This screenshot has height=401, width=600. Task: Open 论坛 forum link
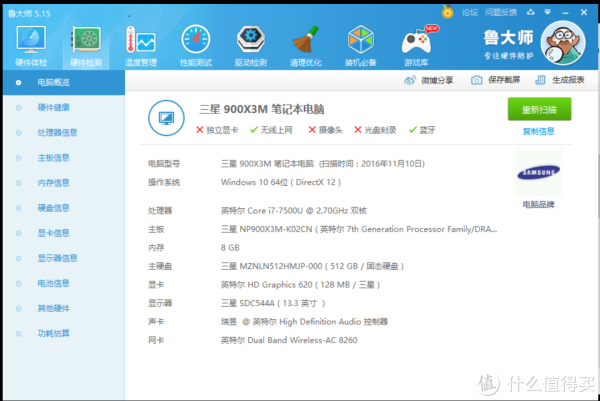(470, 13)
